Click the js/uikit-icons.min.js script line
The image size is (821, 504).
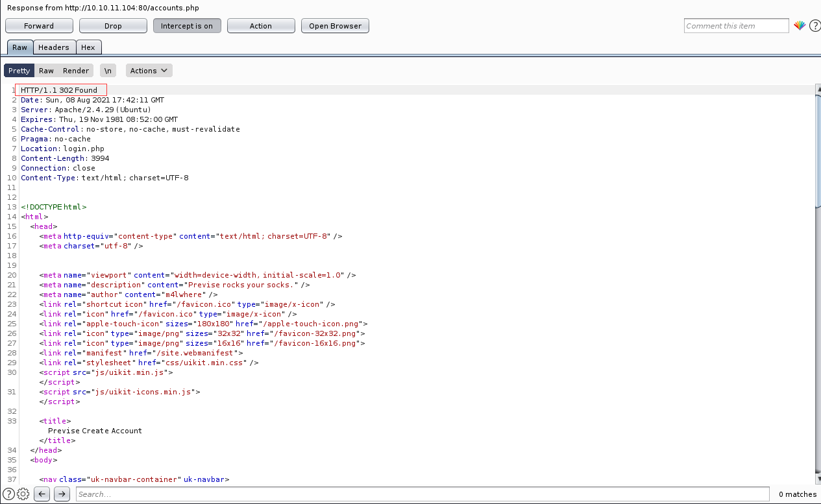pyautogui.click(x=119, y=392)
